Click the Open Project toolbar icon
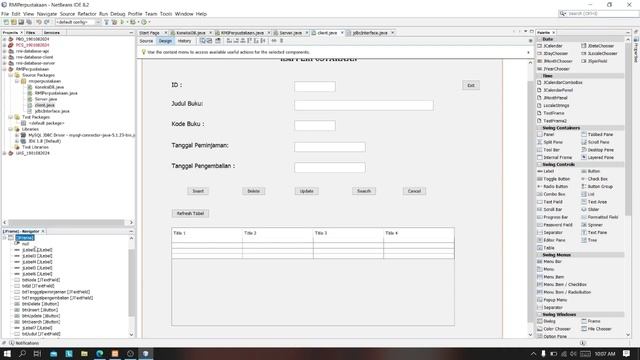This screenshot has height=360, width=640. click(x=21, y=22)
